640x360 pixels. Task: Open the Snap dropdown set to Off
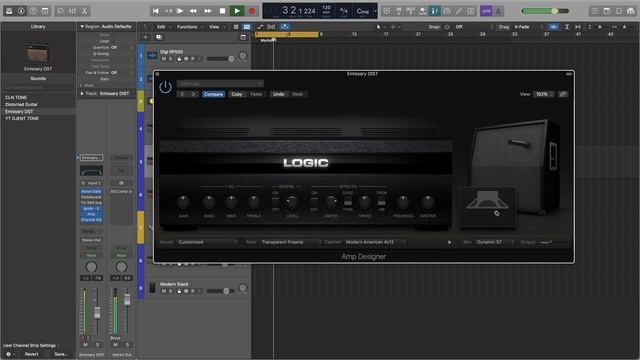point(473,27)
